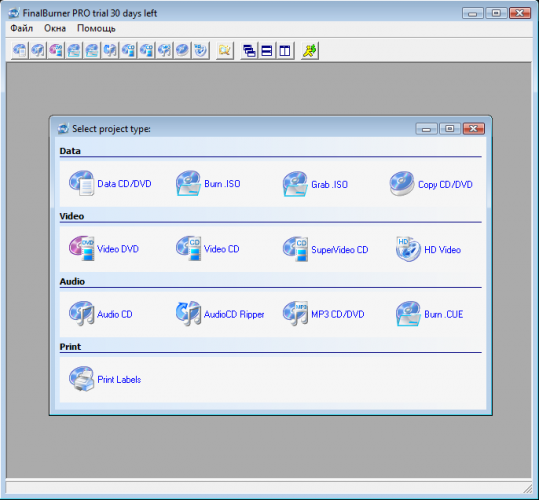Click the HD Video toolbar icon
Screen dimensions: 539x500
click(x=201, y=51)
